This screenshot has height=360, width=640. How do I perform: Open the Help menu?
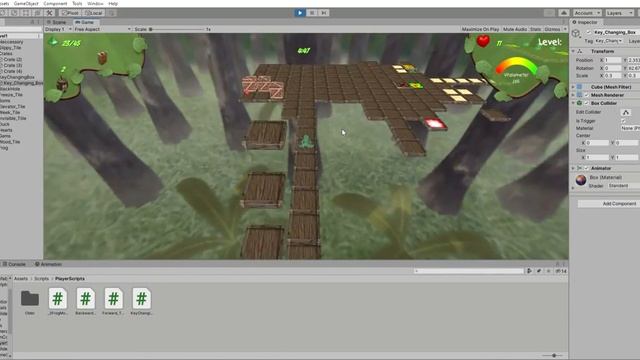113,3
